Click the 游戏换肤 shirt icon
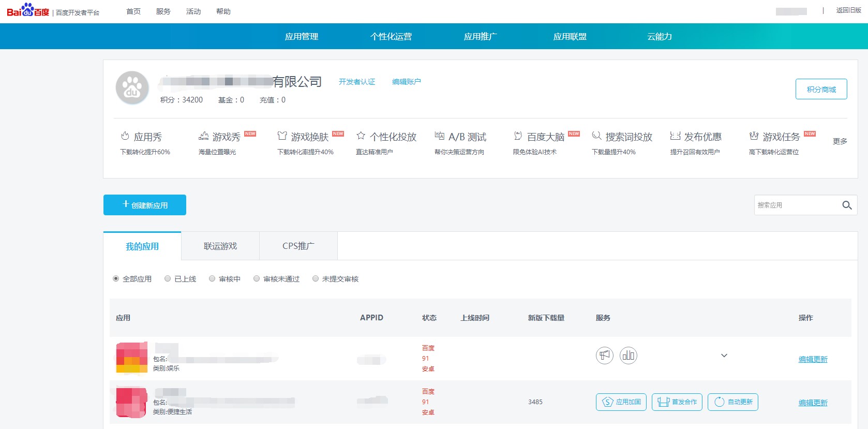868x429 pixels. (x=282, y=136)
